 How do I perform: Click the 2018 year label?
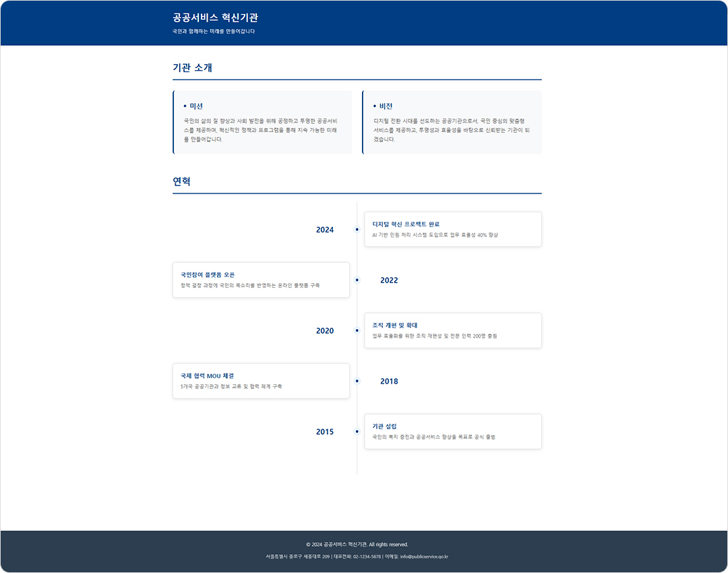pyautogui.click(x=389, y=382)
